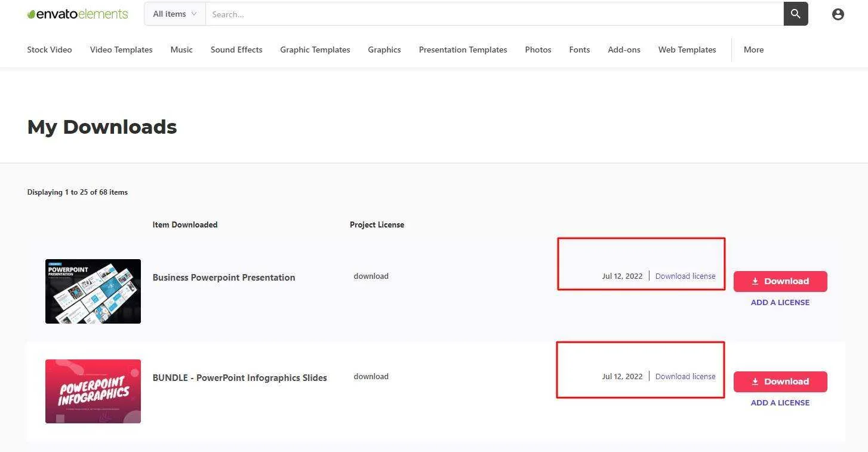Viewport: 868px width, 452px height.
Task: Download the Business Powerpoint Presentation item
Action: (x=780, y=281)
